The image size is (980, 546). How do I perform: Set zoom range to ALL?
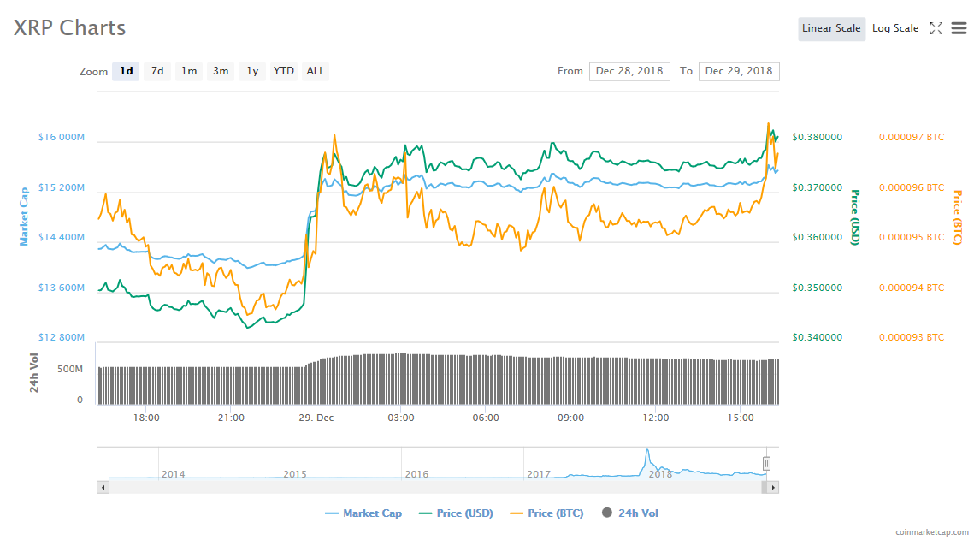(316, 71)
